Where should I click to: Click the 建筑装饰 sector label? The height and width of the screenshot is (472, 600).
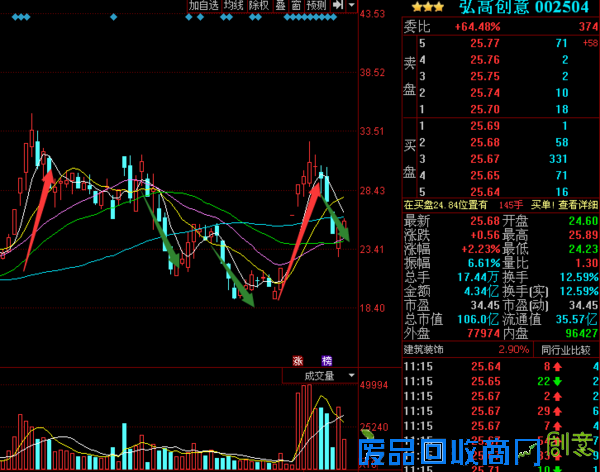(x=426, y=349)
